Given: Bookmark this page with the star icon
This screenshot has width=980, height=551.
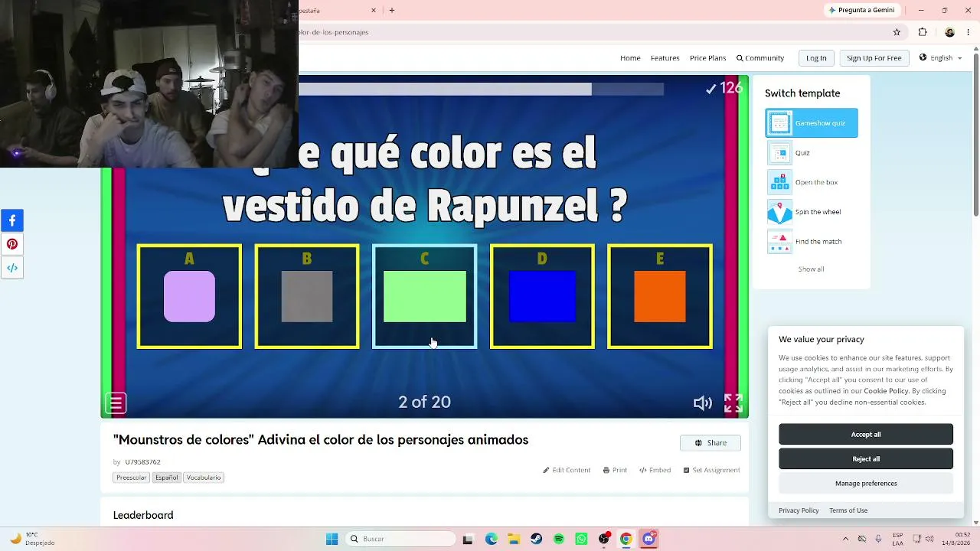Looking at the screenshot, I should pos(897,32).
